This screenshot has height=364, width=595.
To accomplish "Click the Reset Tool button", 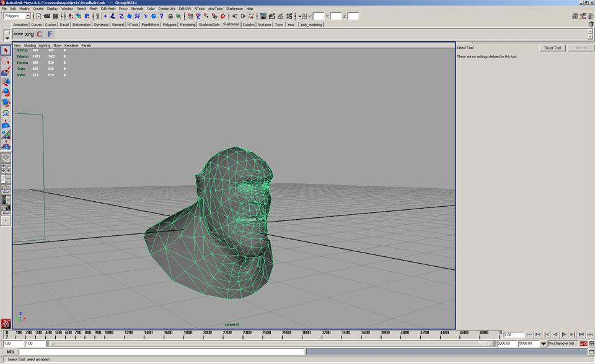I will tap(552, 48).
